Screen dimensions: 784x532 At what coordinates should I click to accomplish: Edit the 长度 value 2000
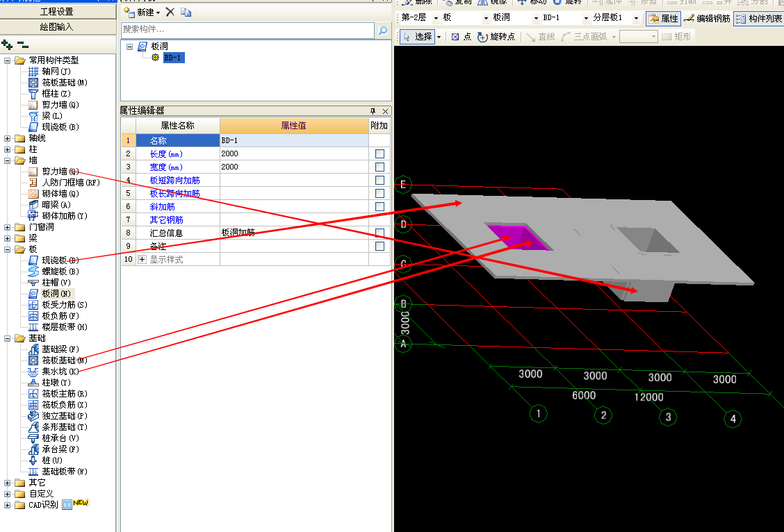click(x=294, y=153)
